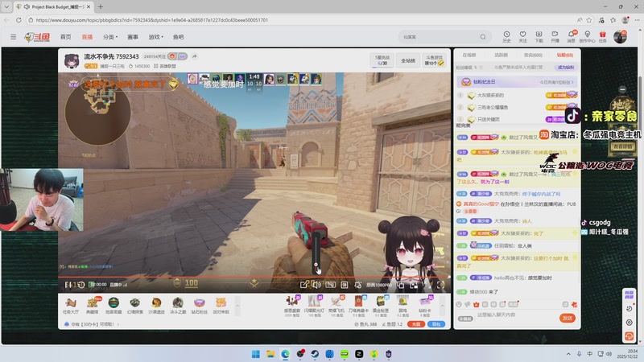Open 决斗之巅 activity icon
The height and width of the screenshot is (362, 644).
click(x=177, y=306)
